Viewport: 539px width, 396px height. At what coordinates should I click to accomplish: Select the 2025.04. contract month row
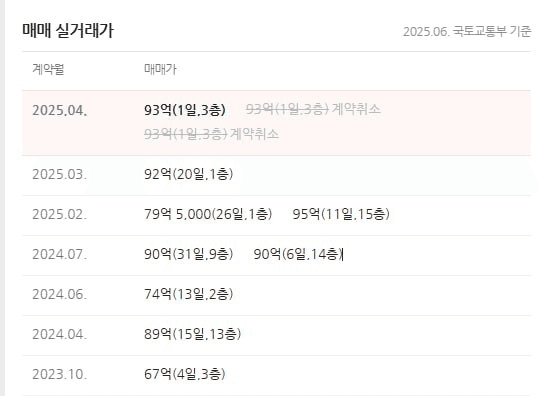coord(276,123)
